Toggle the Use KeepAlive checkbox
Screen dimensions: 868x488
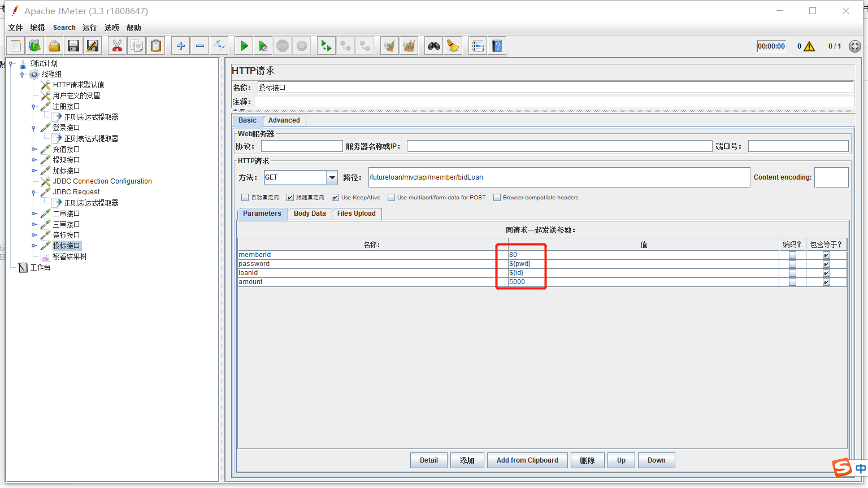(x=335, y=198)
